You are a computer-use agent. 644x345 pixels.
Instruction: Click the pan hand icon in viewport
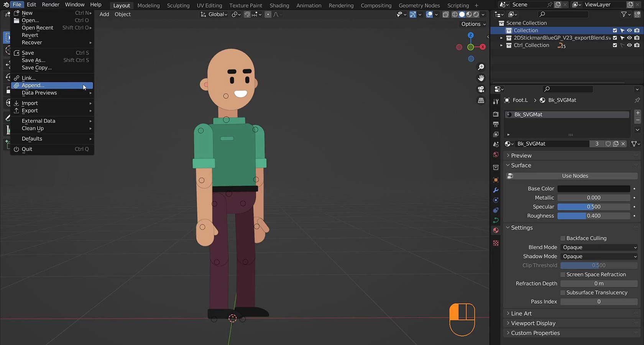tap(481, 78)
